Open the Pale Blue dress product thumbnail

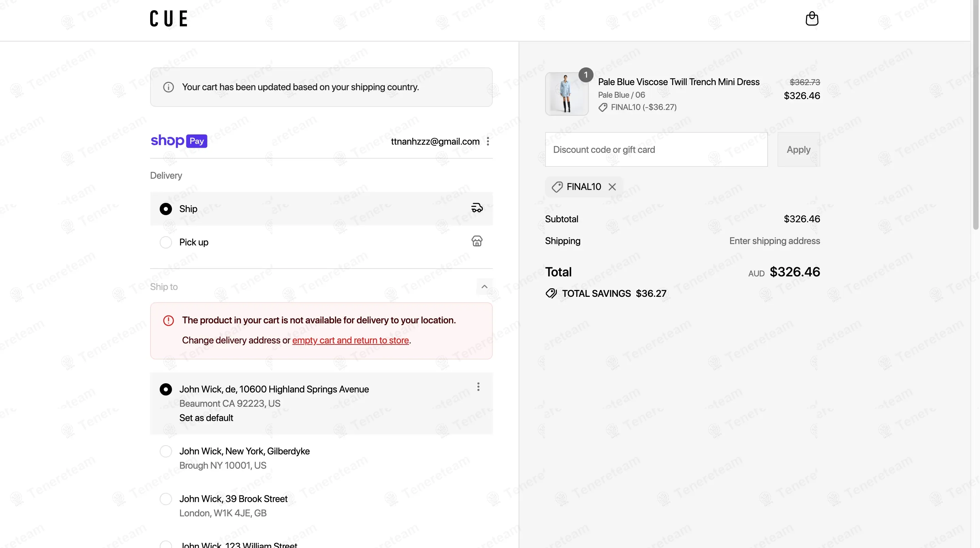(567, 94)
